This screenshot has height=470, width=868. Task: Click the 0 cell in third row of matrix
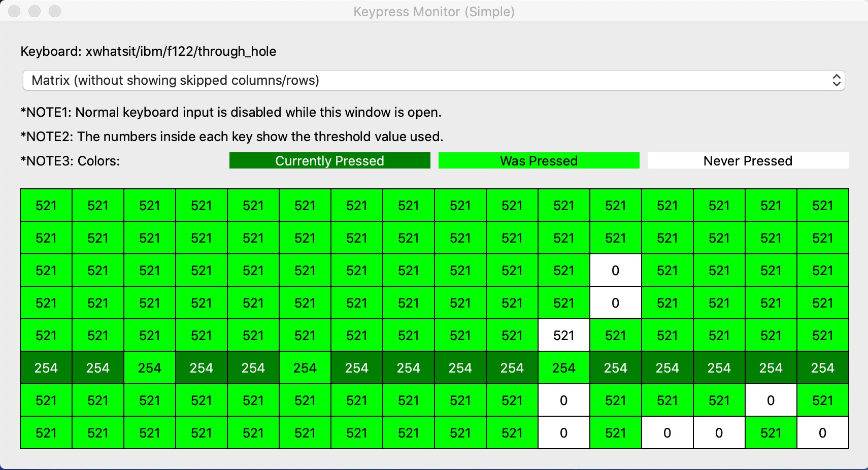coord(615,271)
